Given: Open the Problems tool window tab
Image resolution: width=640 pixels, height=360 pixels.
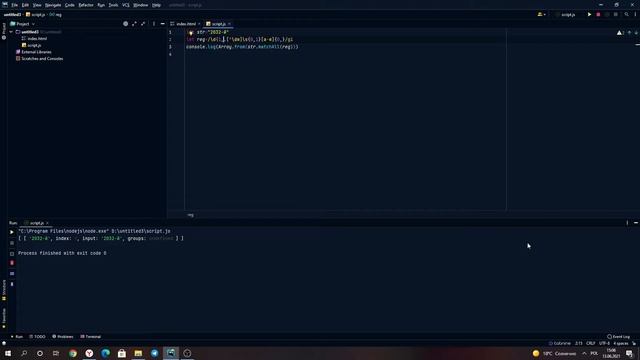Looking at the screenshot, I should pos(62,337).
